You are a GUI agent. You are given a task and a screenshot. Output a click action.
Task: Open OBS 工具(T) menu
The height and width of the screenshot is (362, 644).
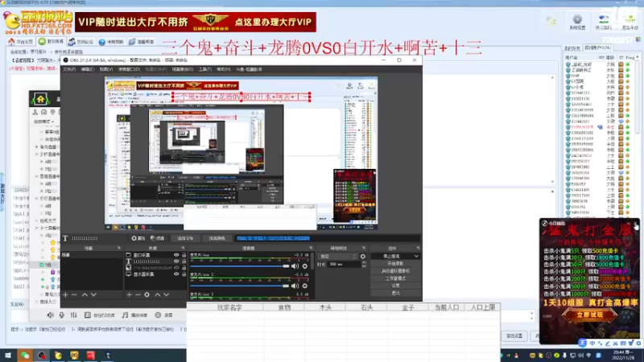(x=205, y=69)
